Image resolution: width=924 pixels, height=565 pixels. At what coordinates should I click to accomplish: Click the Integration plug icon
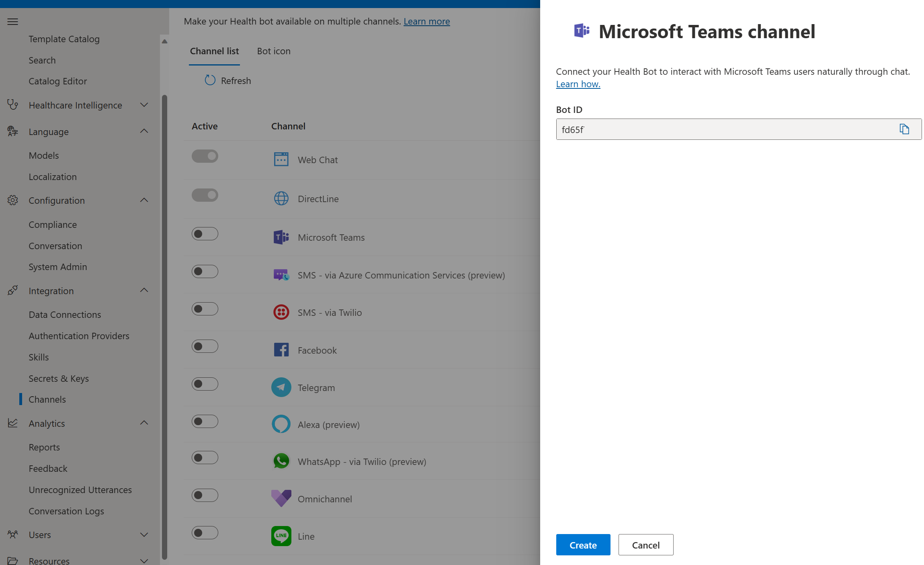pos(12,290)
